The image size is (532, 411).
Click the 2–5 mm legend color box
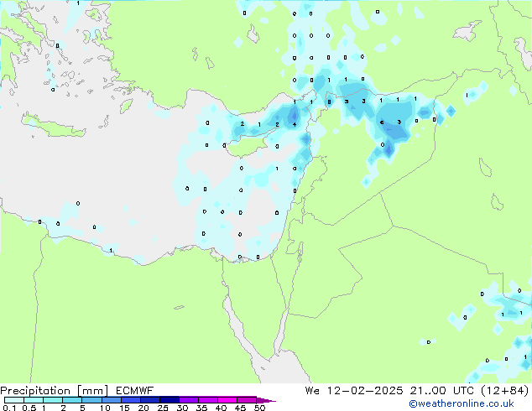point(72,400)
